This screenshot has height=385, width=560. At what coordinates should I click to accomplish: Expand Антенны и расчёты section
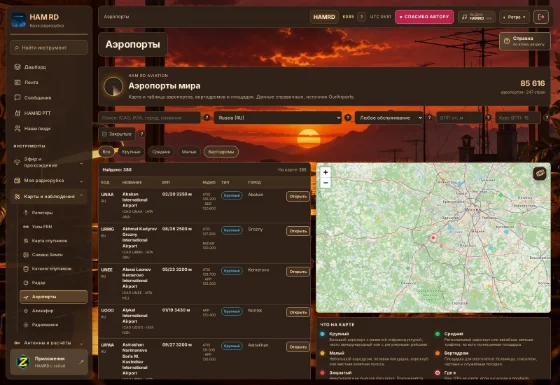click(49, 343)
